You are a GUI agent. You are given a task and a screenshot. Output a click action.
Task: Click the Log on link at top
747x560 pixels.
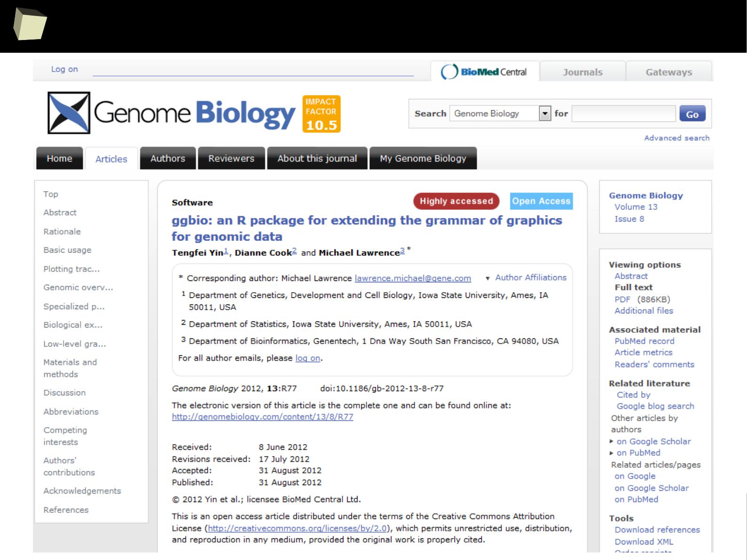click(64, 69)
